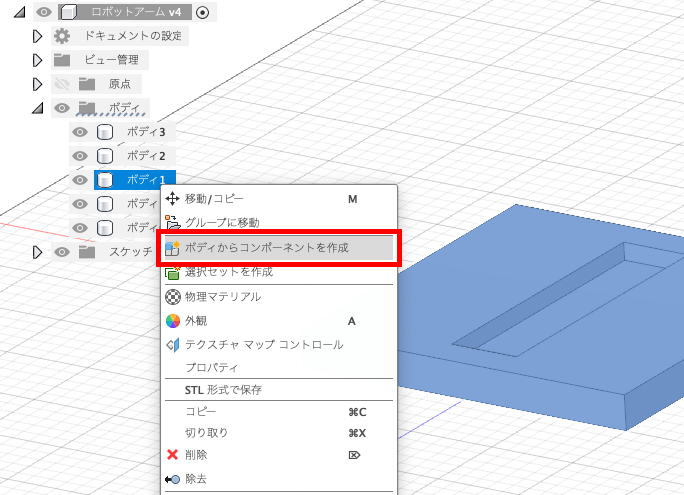Click body icon in row below ボディ1
The width and height of the screenshot is (684, 495).
tap(105, 204)
